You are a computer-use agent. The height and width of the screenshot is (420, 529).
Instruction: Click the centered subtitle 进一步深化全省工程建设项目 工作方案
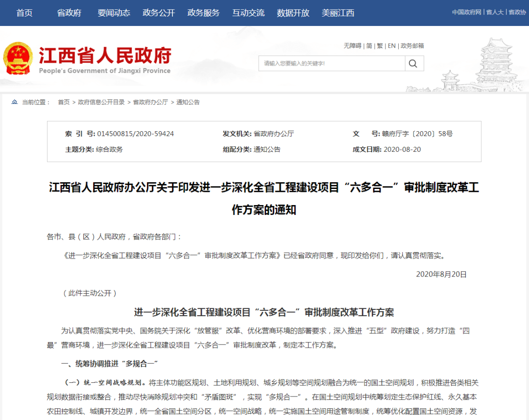point(264,312)
